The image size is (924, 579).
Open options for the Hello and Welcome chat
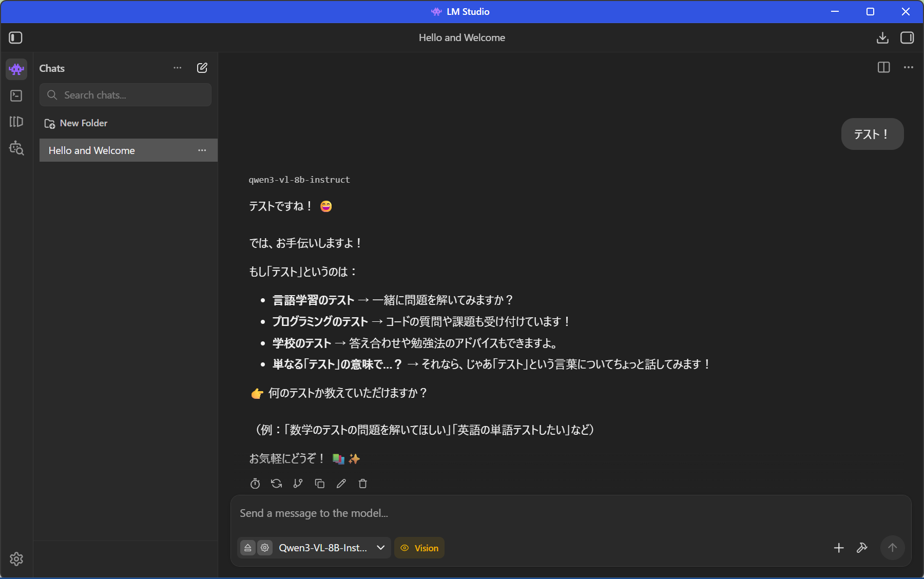click(x=202, y=150)
